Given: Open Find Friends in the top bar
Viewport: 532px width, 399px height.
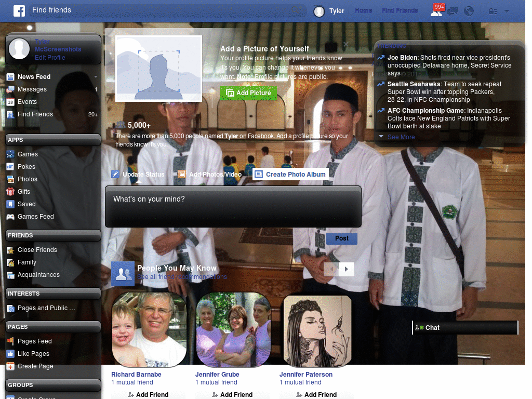Looking at the screenshot, I should coord(400,10).
